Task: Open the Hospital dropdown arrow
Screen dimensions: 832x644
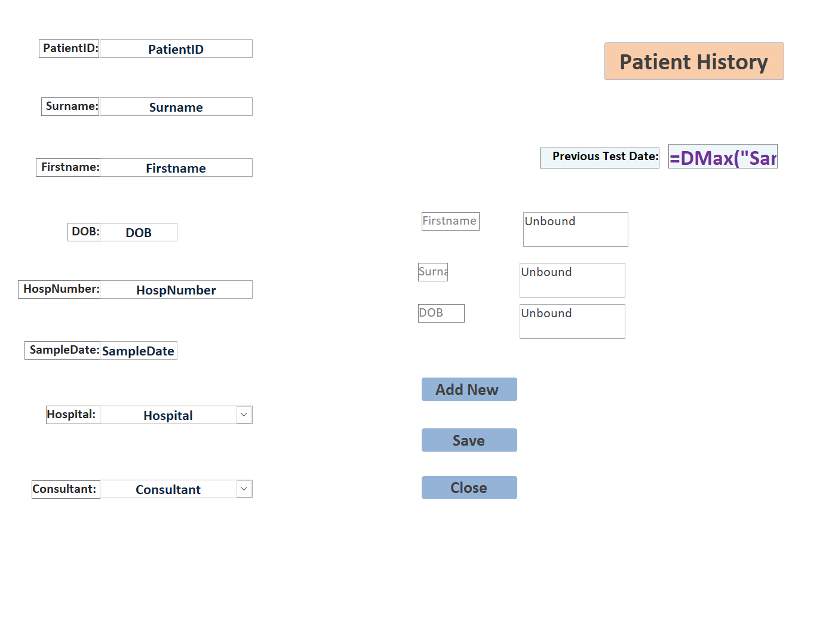Action: point(244,415)
